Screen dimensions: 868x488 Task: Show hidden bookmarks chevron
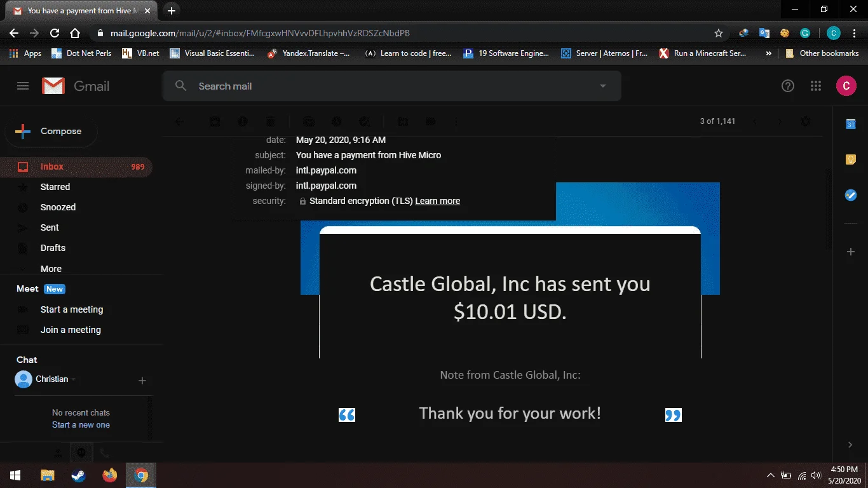[769, 53]
